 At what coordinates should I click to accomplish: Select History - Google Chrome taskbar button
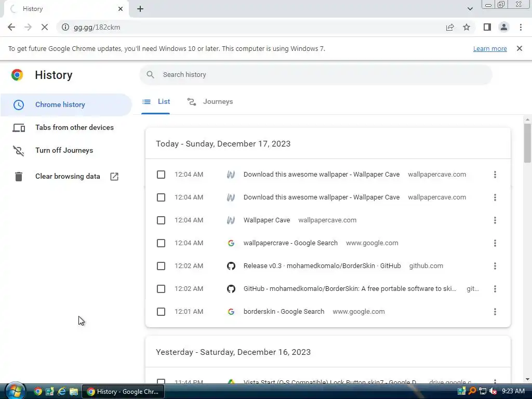(x=123, y=392)
